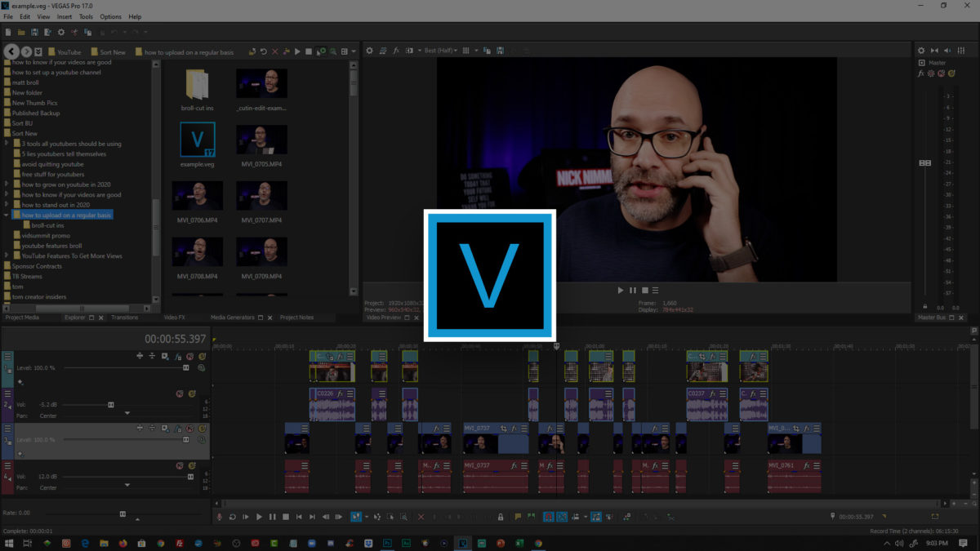The image size is (980, 551).
Task: Toggle Enable Snapping magnet icon
Action: coord(549,517)
